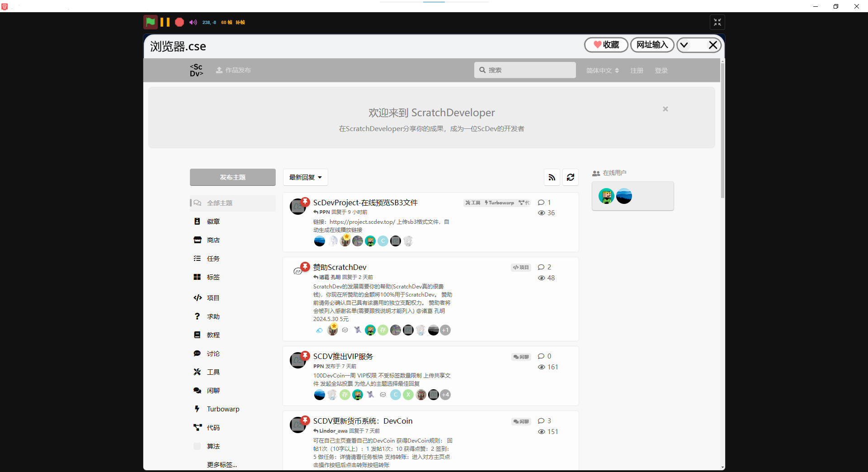Screen dimensions: 868x472
Task: Open 代码 code tag in sidebar
Action: (x=213, y=428)
